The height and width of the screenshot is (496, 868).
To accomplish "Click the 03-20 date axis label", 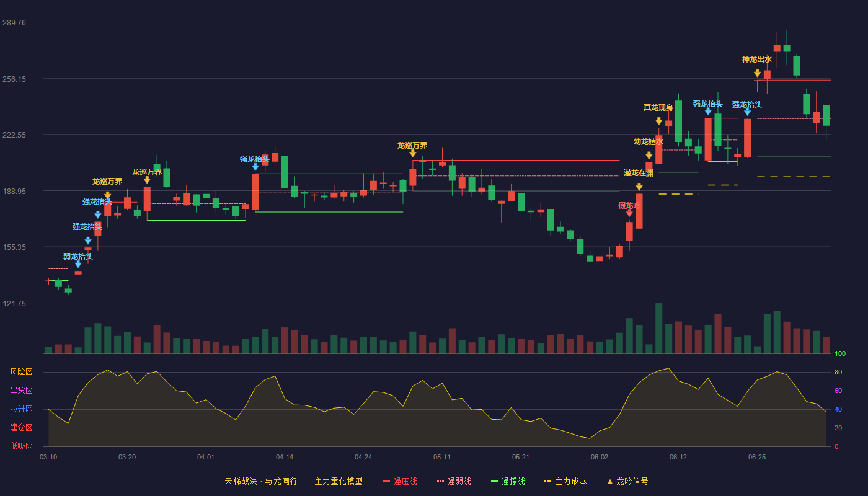I will pyautogui.click(x=127, y=457).
